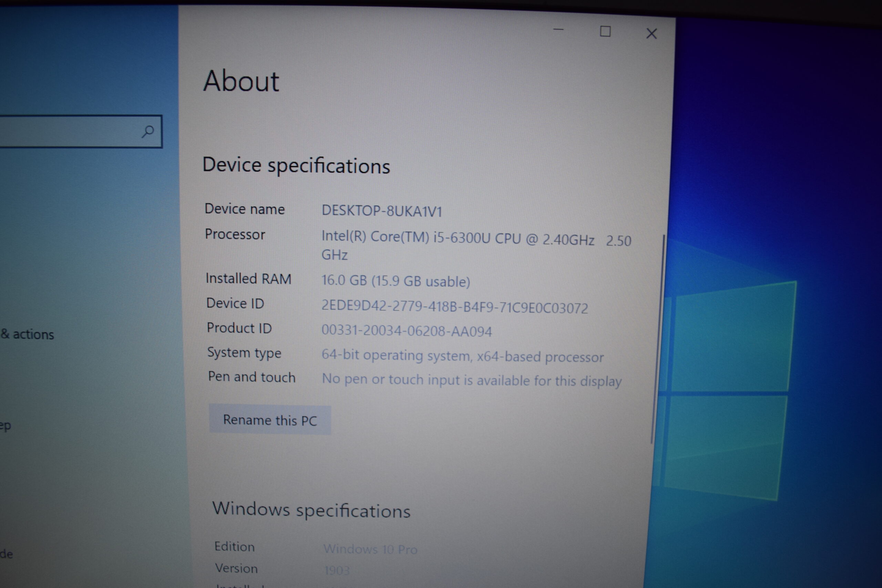882x588 pixels.
Task: Click the 'System type' label
Action: coord(244,353)
